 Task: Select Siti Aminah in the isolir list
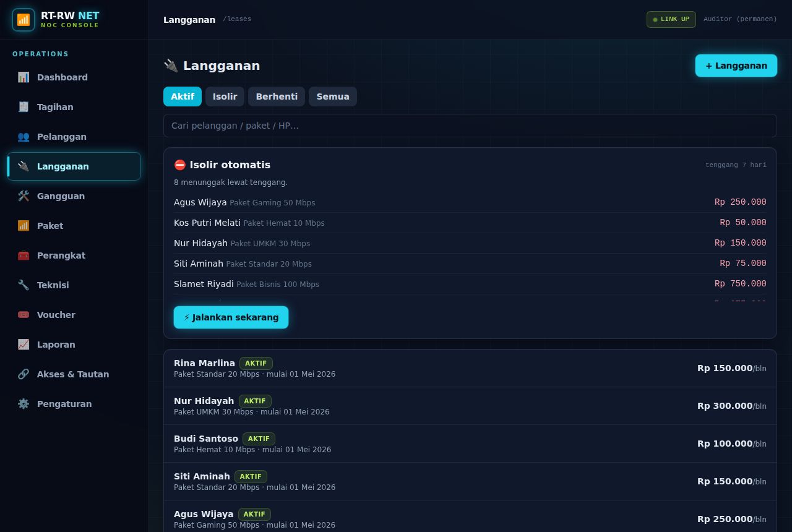(470, 264)
